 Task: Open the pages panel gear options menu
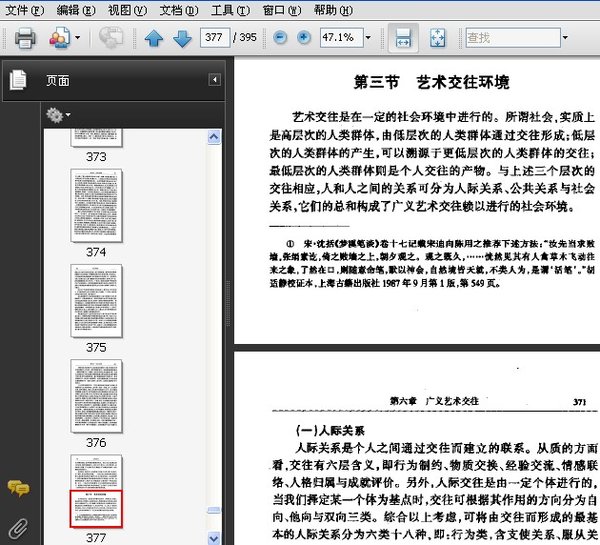[x=58, y=114]
